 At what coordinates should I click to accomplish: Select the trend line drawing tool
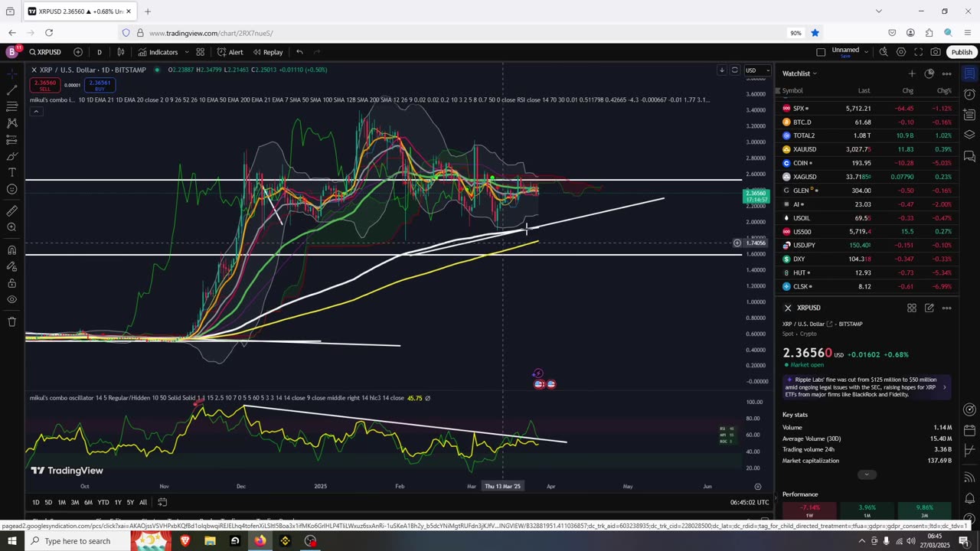coord(11,90)
